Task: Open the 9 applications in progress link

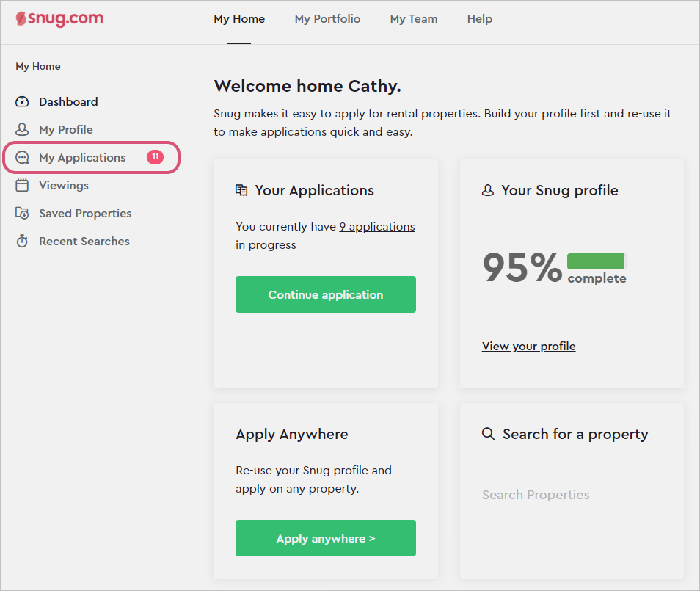Action: pos(326,236)
